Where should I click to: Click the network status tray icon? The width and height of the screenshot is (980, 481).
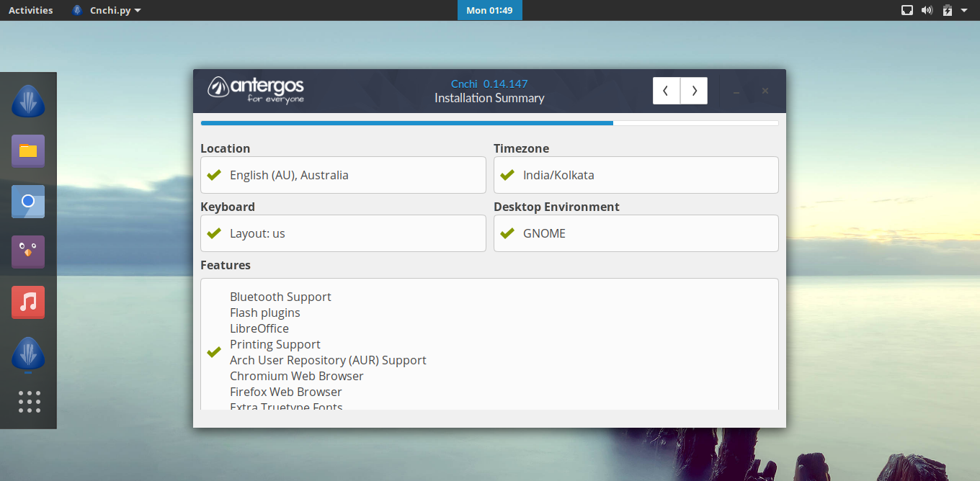coord(907,10)
